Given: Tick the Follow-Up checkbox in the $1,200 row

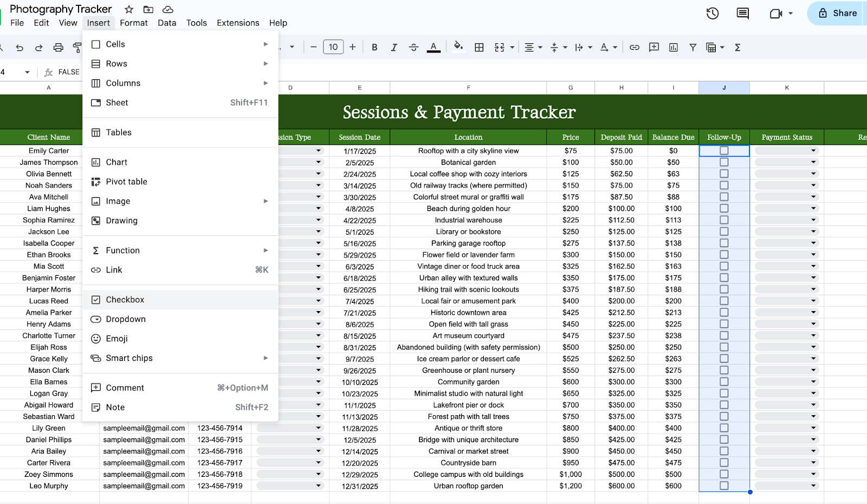Looking at the screenshot, I should tap(724, 486).
